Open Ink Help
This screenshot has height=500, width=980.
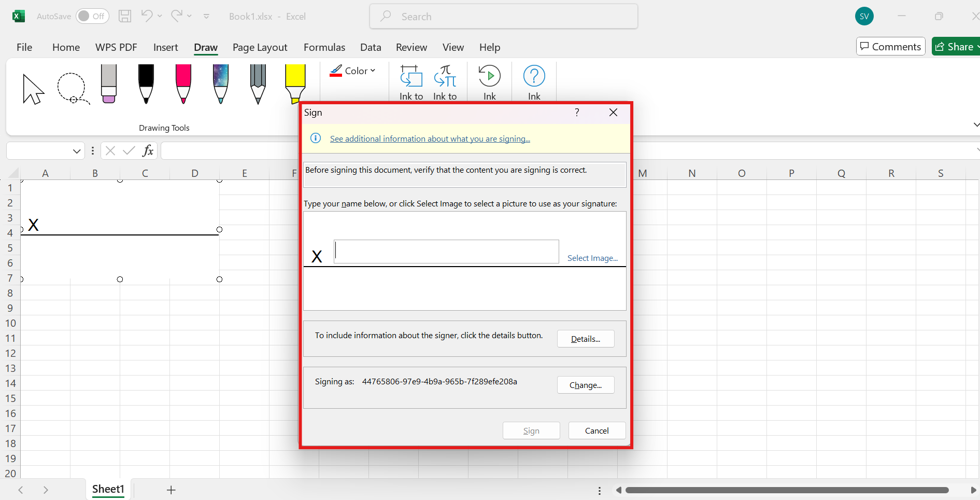click(x=534, y=76)
